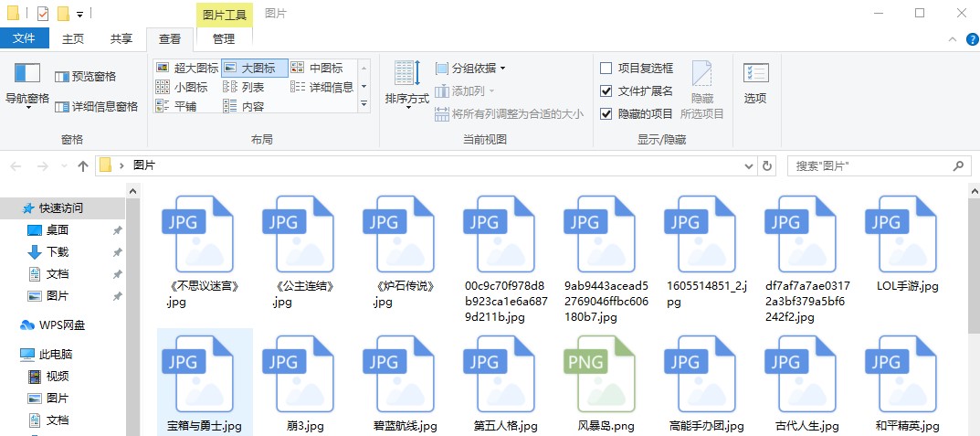This screenshot has height=436, width=980.
Task: Click size all columns to fit (将所有列调整为合适的大小)
Action: (510, 114)
